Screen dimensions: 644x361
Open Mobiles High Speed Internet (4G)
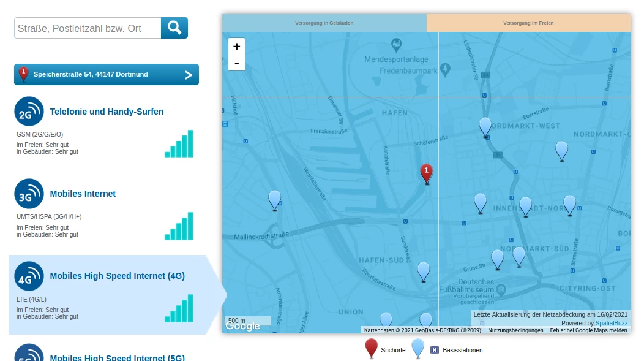tap(118, 276)
